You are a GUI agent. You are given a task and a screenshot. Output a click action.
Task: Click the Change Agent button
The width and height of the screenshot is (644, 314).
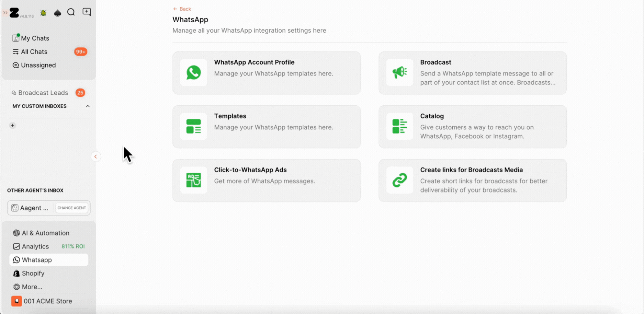click(72, 208)
